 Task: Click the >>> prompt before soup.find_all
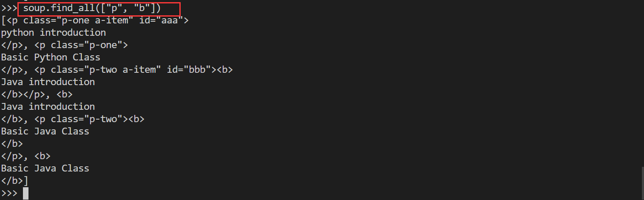pos(9,8)
